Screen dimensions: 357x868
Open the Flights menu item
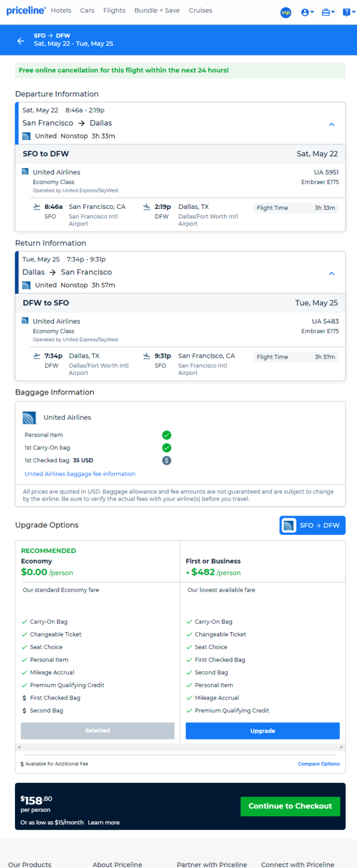(x=115, y=11)
